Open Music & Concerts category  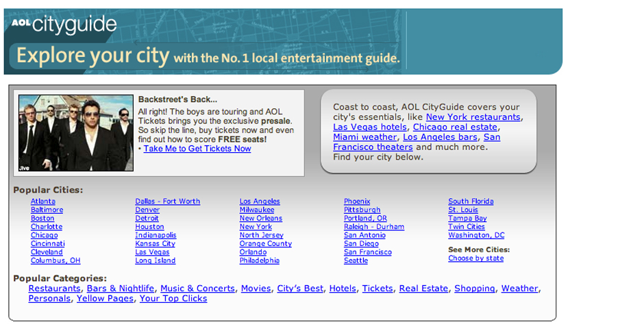(x=197, y=289)
